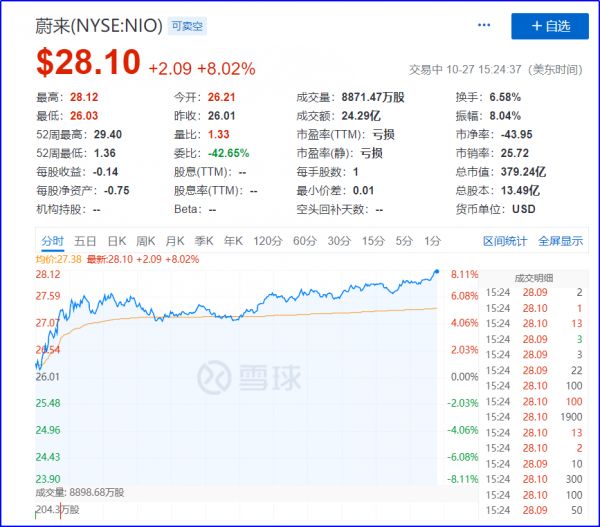The image size is (600, 527).
Task: Open the 1分 one-minute chart
Action: tap(432, 241)
